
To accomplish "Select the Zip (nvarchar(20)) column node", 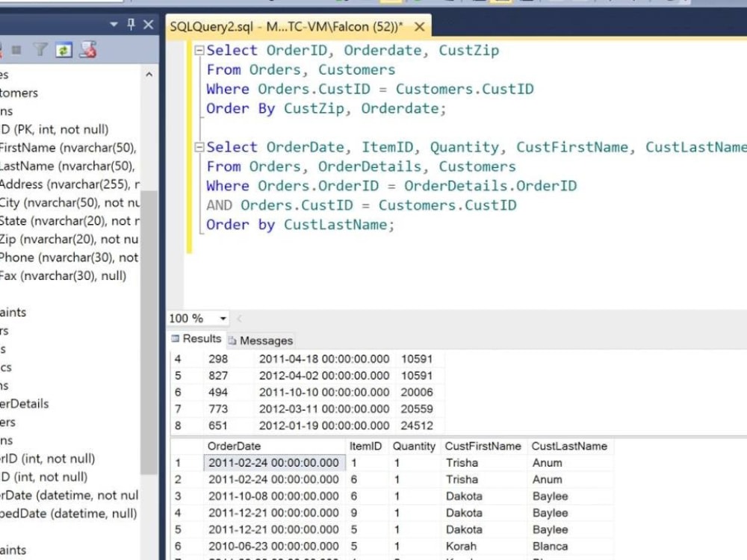I will click(69, 239).
